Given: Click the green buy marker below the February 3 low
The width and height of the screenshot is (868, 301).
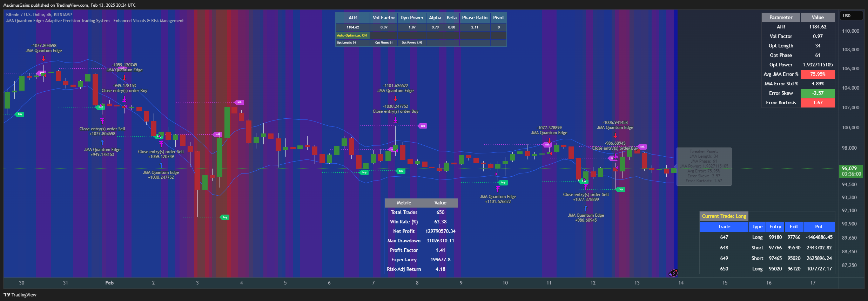Looking at the screenshot, I should pos(225,217).
